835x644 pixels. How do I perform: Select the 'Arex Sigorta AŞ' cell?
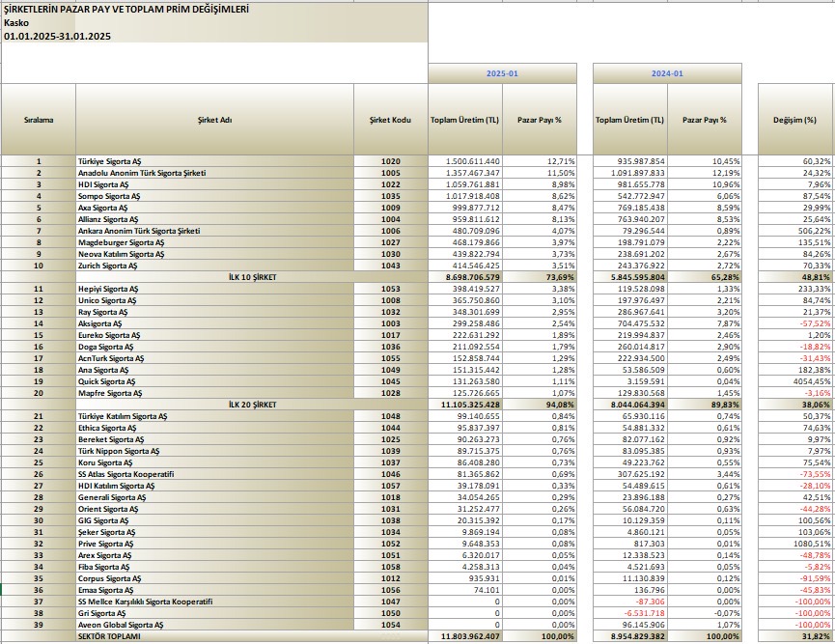point(214,555)
